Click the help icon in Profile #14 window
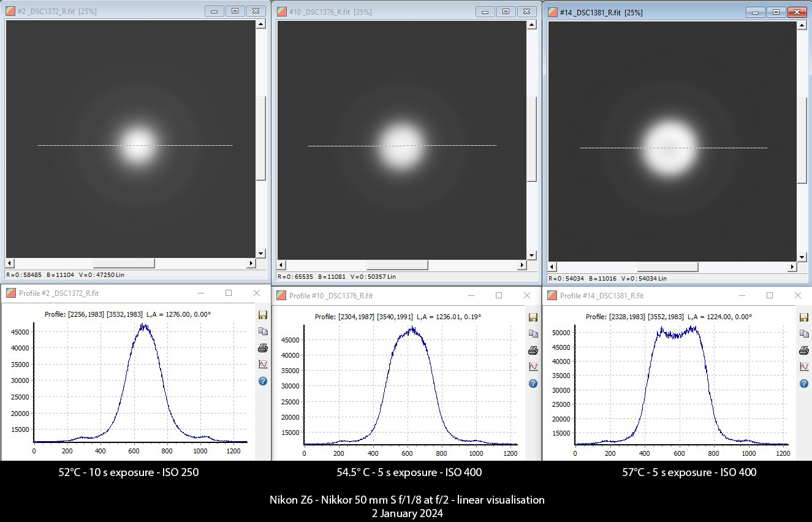 (804, 384)
